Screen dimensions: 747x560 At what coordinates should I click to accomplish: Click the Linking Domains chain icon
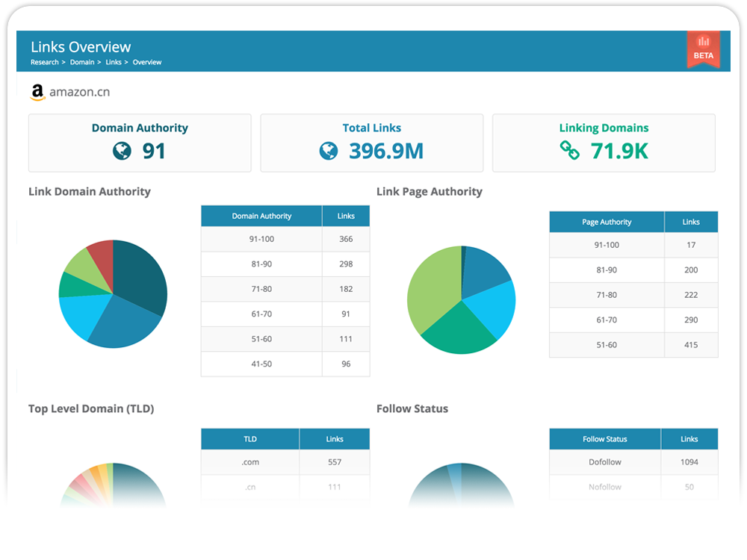[x=570, y=151]
